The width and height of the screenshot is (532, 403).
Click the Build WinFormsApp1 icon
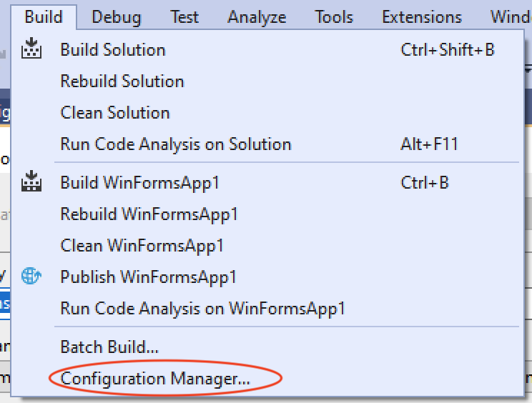[x=31, y=182]
